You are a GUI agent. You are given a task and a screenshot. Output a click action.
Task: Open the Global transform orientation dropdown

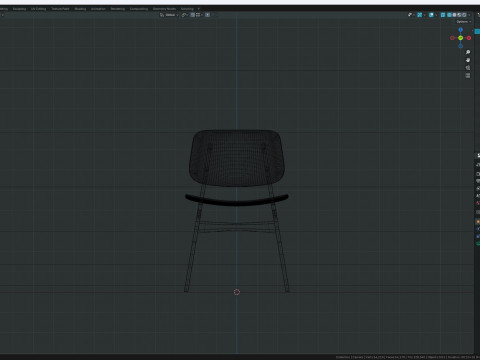coord(169,15)
